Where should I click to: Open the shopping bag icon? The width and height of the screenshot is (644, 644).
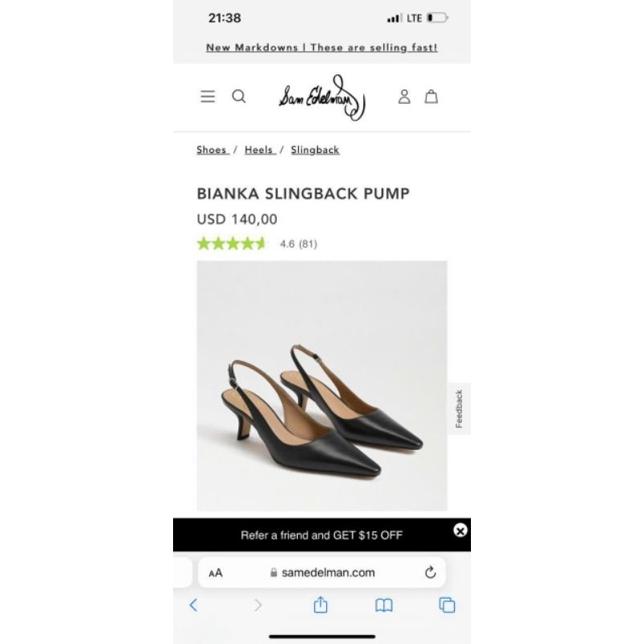pos(431,97)
